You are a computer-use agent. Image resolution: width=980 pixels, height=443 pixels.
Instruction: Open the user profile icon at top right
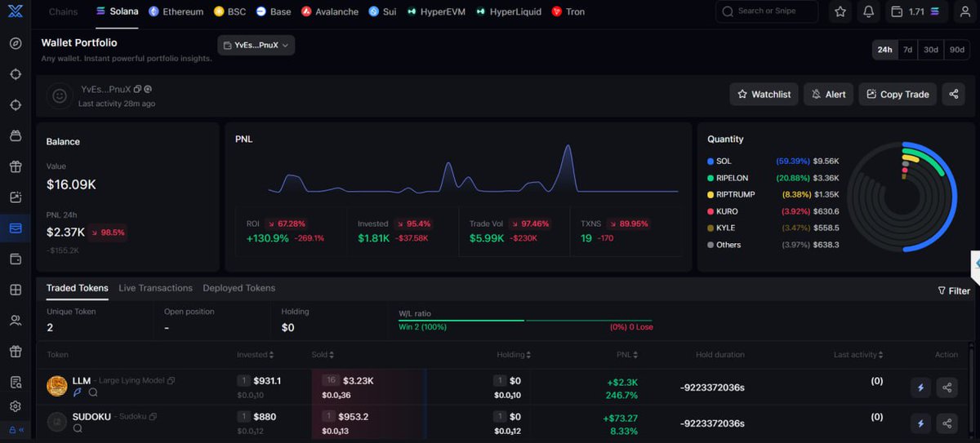click(x=964, y=11)
